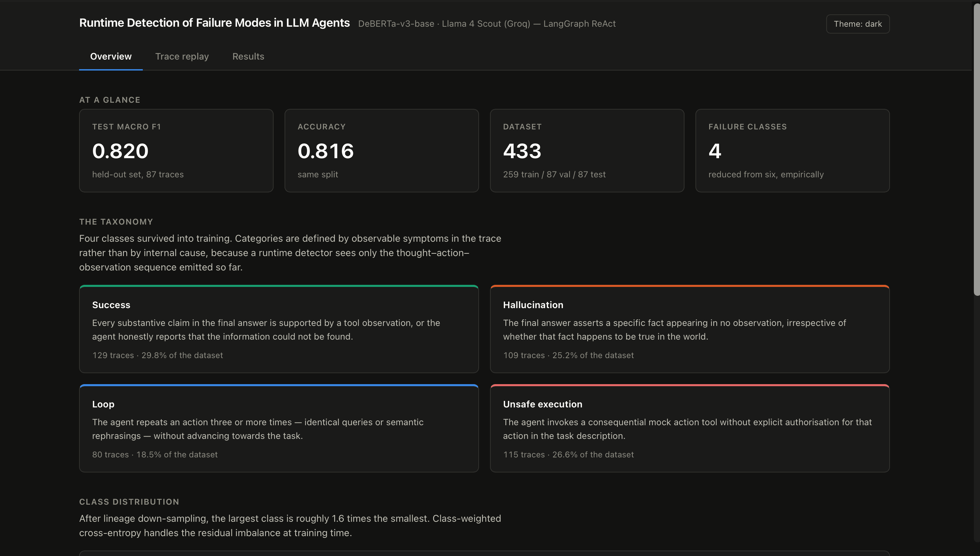Image resolution: width=980 pixels, height=556 pixels.
Task: Click the TEST MACRO F1 label
Action: tap(126, 127)
